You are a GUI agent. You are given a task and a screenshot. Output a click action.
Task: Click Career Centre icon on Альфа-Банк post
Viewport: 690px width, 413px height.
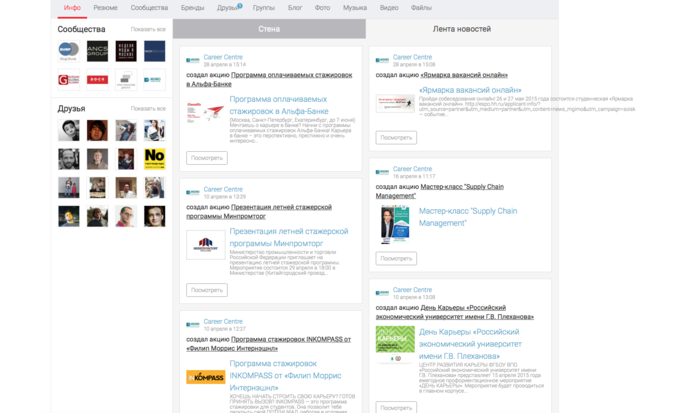(x=193, y=60)
